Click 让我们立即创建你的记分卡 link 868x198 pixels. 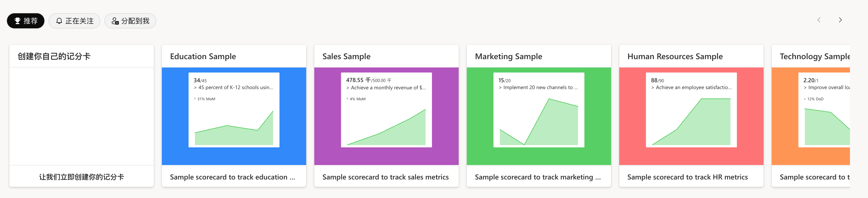point(82,177)
